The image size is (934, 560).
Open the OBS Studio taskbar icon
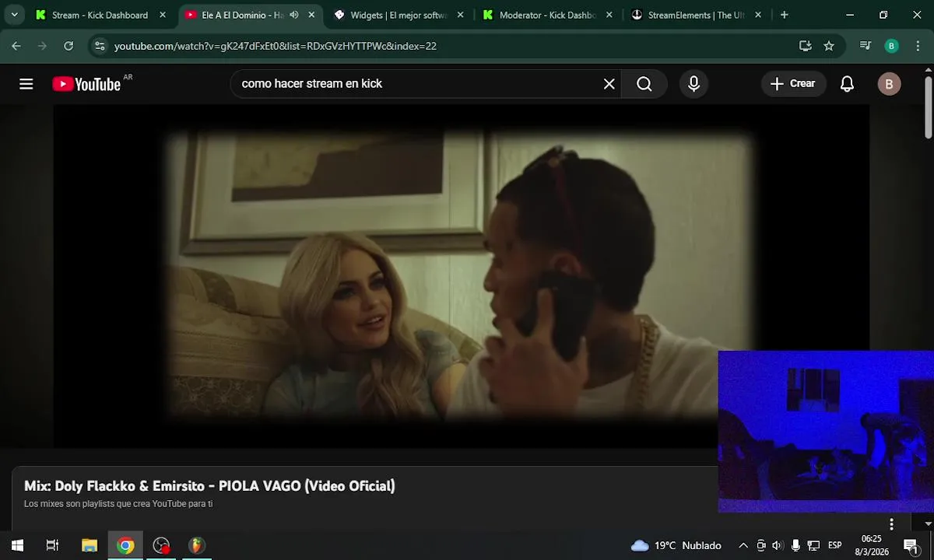(161, 545)
